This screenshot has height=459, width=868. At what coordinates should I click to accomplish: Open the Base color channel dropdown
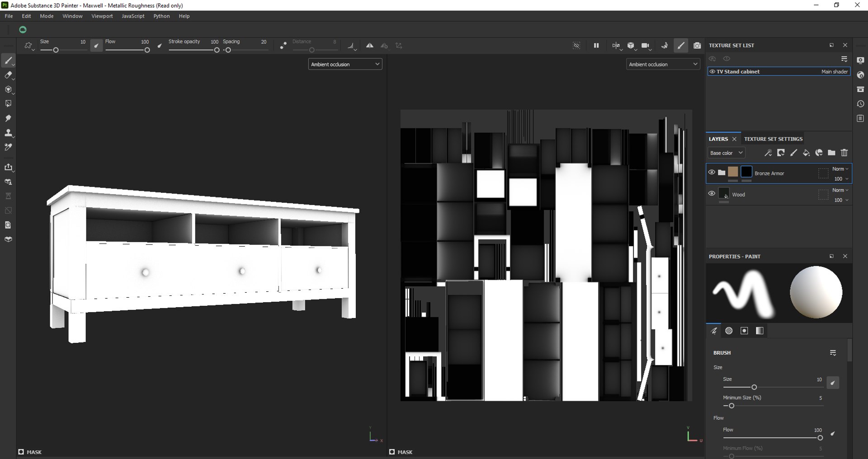726,153
